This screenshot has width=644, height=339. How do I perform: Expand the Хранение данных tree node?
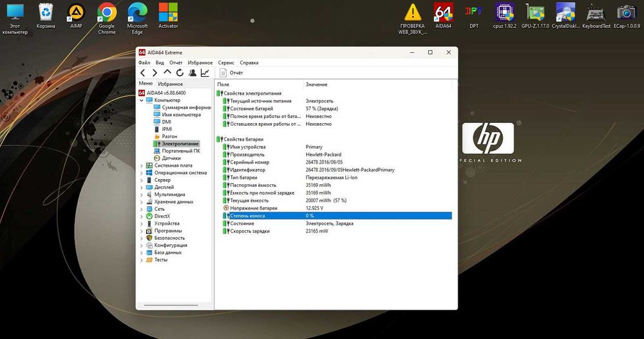141,202
